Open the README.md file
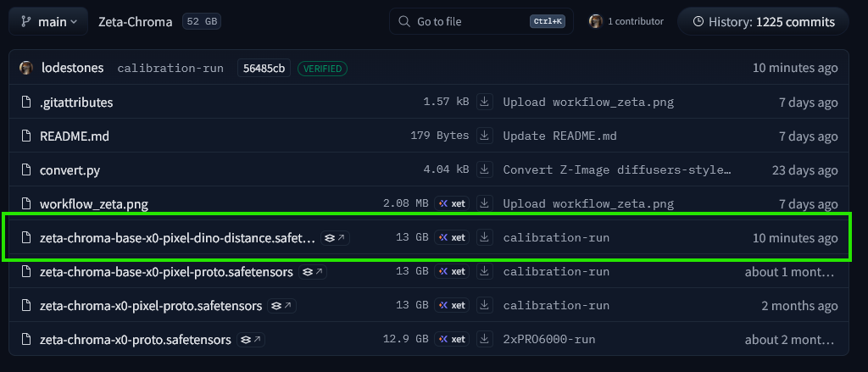868x372 pixels. [75, 136]
